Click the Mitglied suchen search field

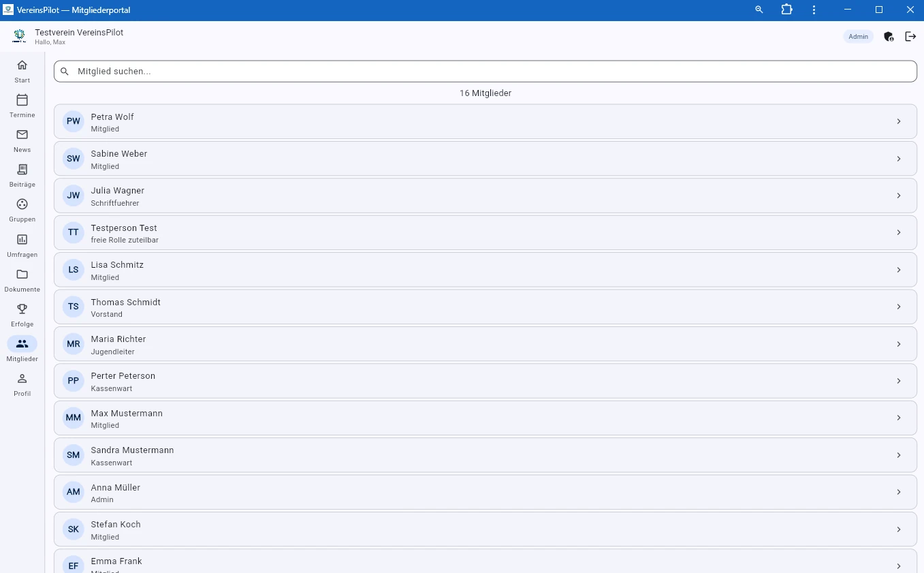click(485, 72)
